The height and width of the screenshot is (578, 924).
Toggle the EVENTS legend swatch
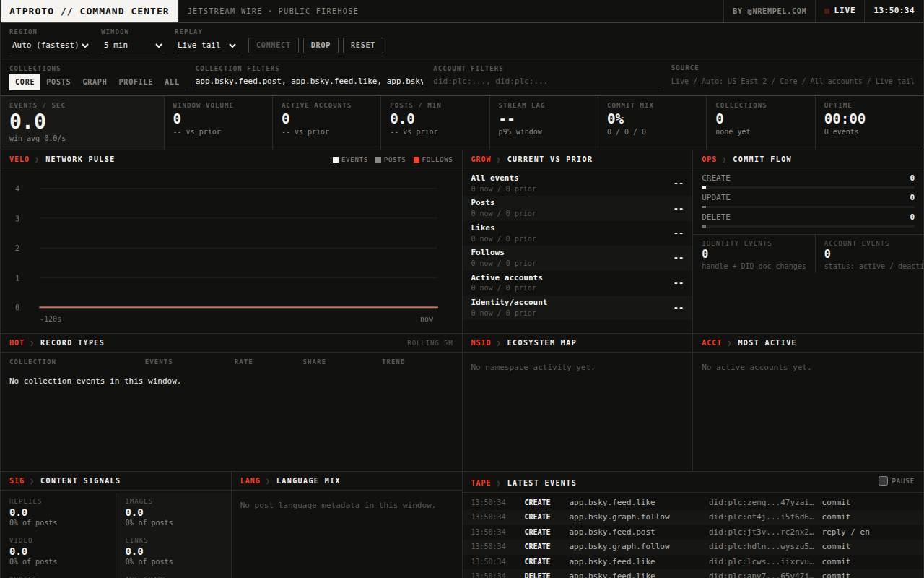click(336, 160)
